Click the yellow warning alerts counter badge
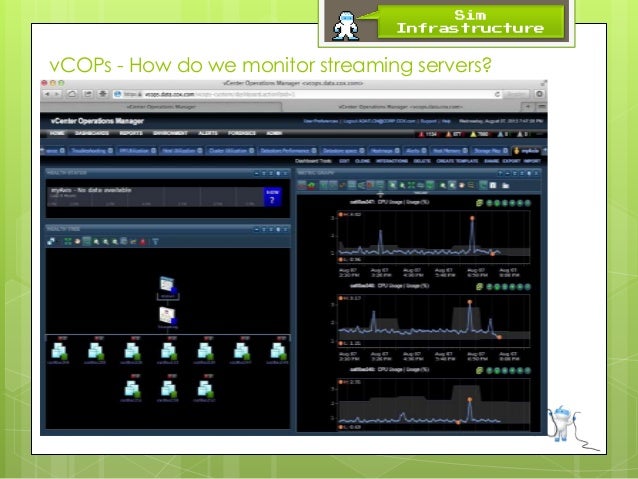638x479 pixels. click(x=479, y=134)
